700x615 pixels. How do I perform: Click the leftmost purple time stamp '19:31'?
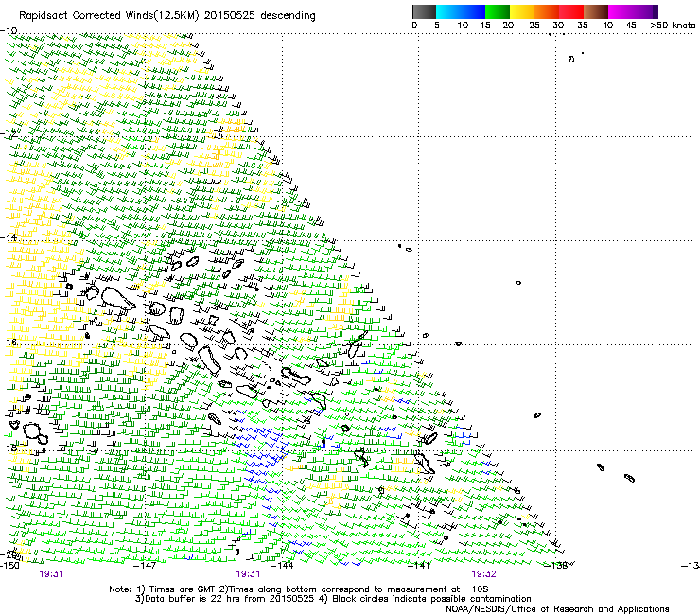click(x=51, y=574)
